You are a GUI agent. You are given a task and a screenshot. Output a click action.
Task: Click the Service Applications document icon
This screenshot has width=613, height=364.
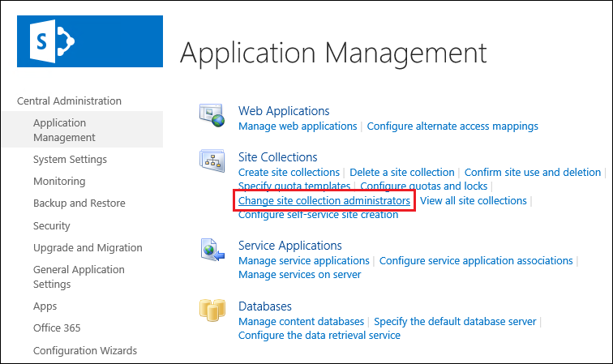tap(212, 250)
